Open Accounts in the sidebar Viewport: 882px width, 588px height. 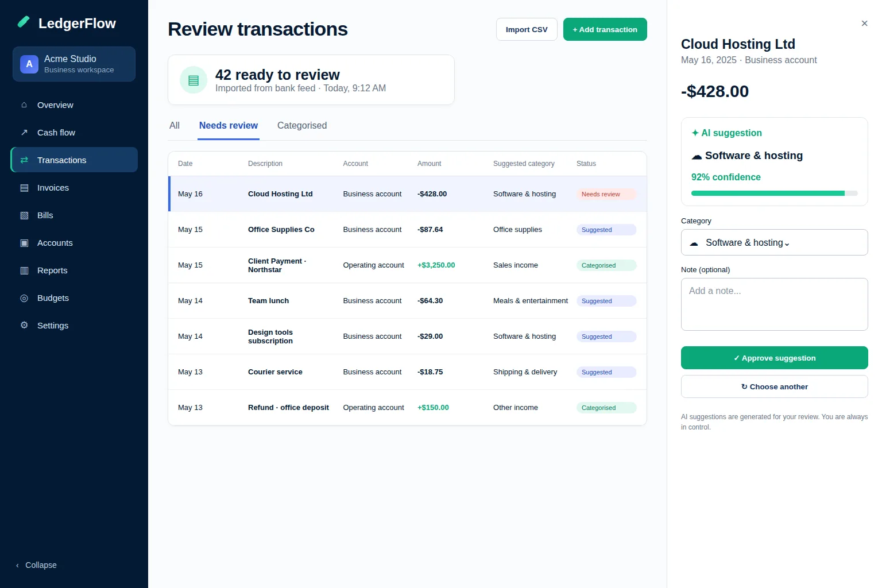[74, 243]
